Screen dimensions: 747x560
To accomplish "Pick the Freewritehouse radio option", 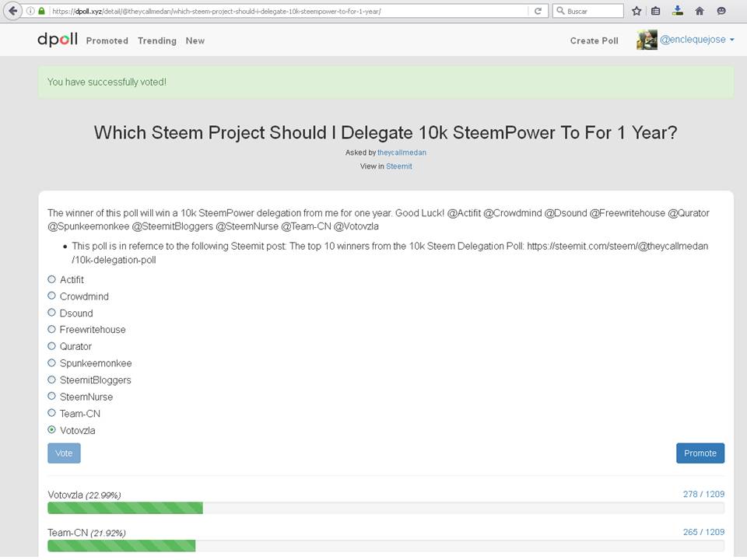I will [51, 329].
